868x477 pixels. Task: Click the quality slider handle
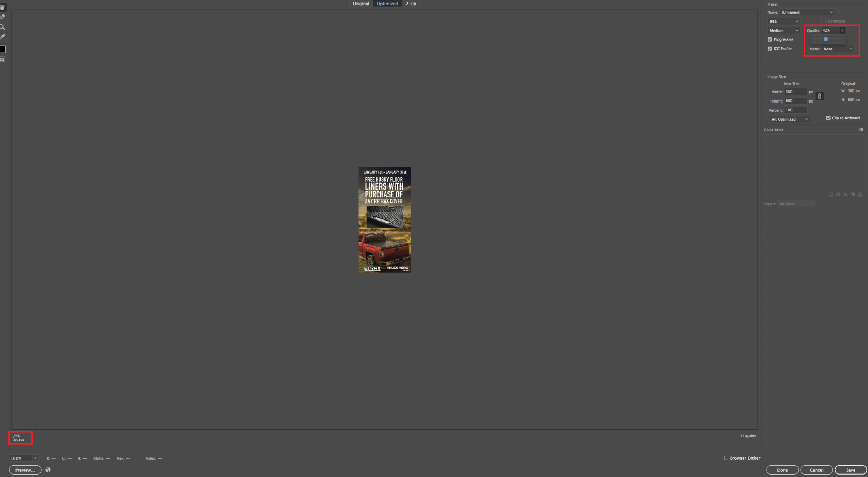[826, 39]
